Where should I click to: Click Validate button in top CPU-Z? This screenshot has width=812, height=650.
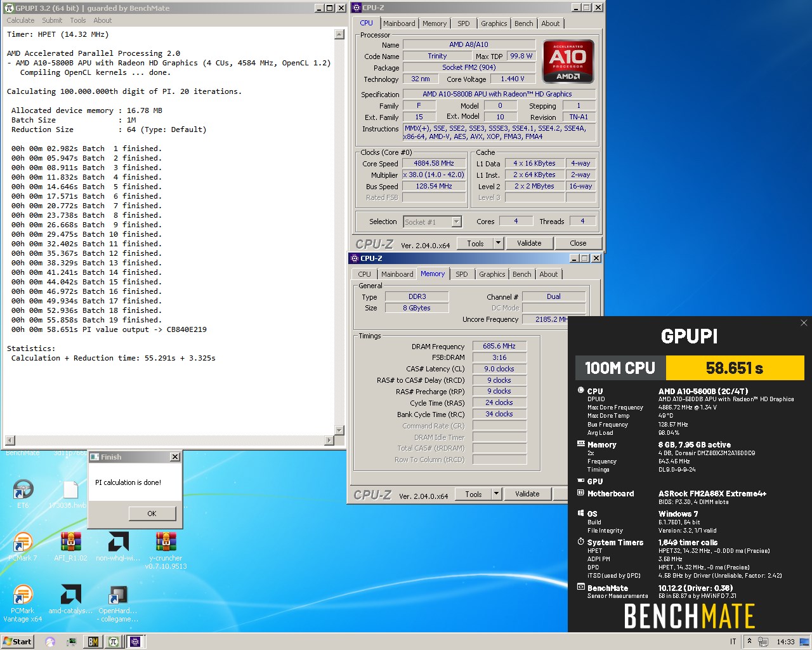[x=529, y=243]
